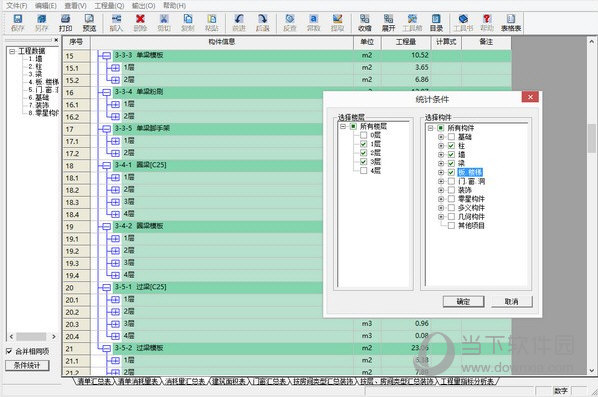Click the 另存 (save as) toolbar icon
This screenshot has height=397, width=598.
(41, 23)
